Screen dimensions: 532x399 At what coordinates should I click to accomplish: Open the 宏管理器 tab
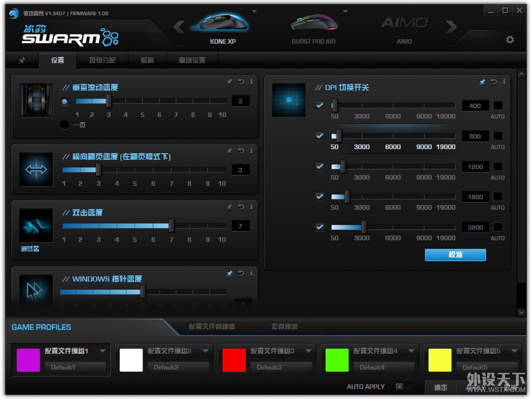284,327
